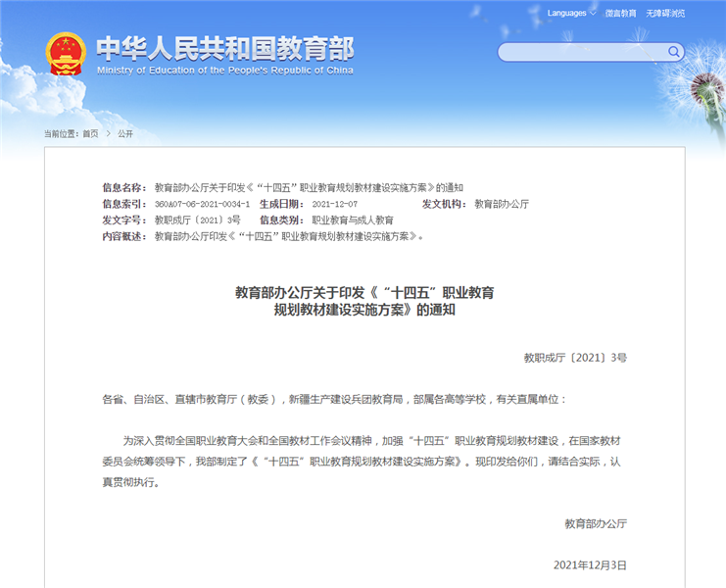Click the signing date 2021年12月3日
Screen dimensions: 726x588
coord(590,564)
